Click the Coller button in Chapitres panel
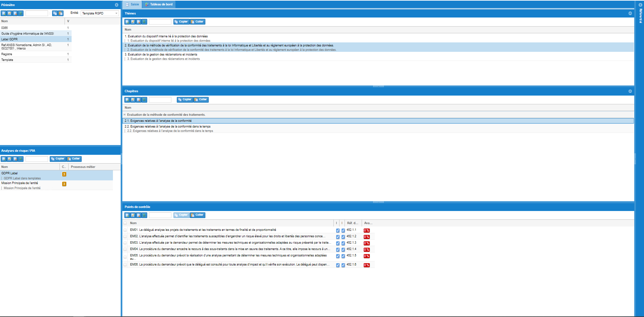644x317 pixels. (201, 100)
